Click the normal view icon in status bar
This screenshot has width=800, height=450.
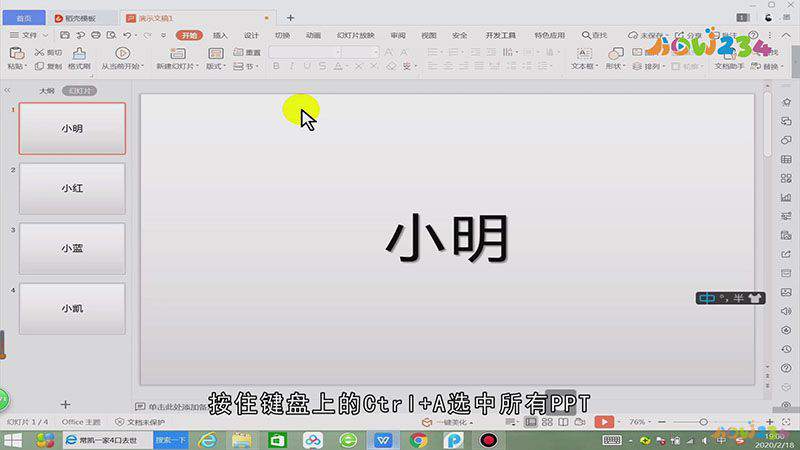point(531,422)
